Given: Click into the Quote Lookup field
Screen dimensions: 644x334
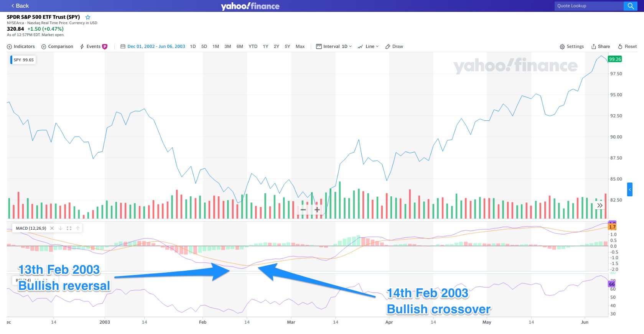Looking at the screenshot, I should [x=589, y=6].
